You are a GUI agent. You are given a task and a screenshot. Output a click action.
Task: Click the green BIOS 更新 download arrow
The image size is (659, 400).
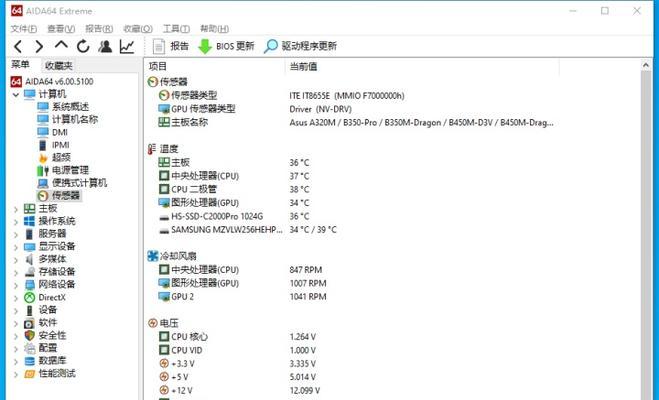point(205,46)
